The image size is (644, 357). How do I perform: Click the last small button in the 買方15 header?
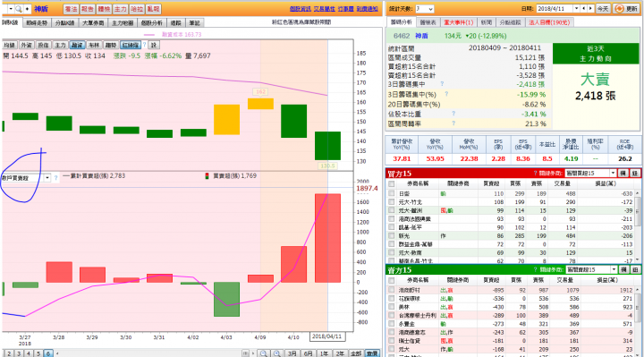(x=635, y=174)
